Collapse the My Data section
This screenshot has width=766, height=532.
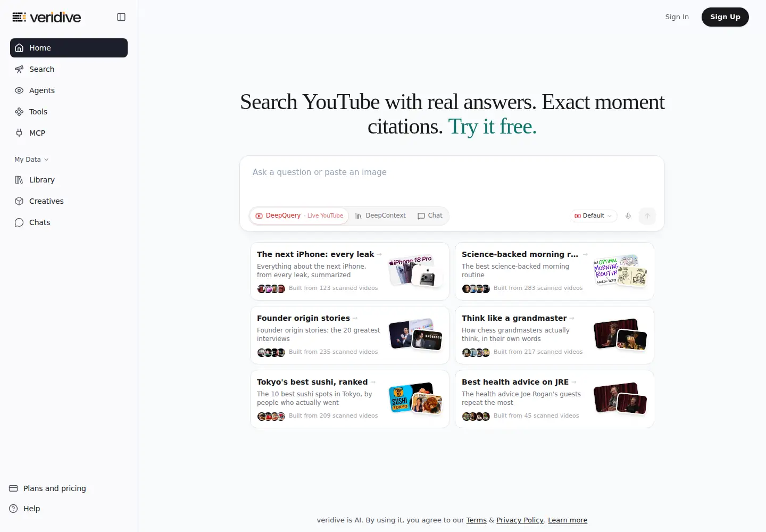[x=31, y=160]
